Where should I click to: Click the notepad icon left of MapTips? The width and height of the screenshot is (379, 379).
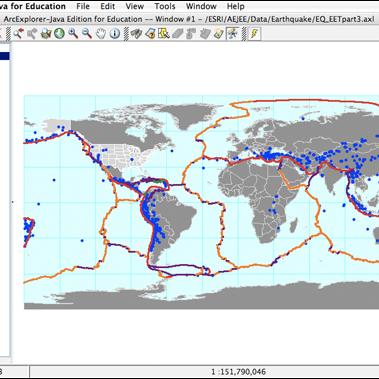tap(219, 34)
